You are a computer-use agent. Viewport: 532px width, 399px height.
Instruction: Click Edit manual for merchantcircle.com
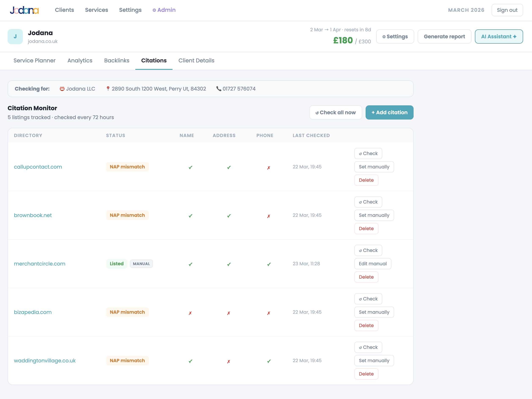coord(373,264)
